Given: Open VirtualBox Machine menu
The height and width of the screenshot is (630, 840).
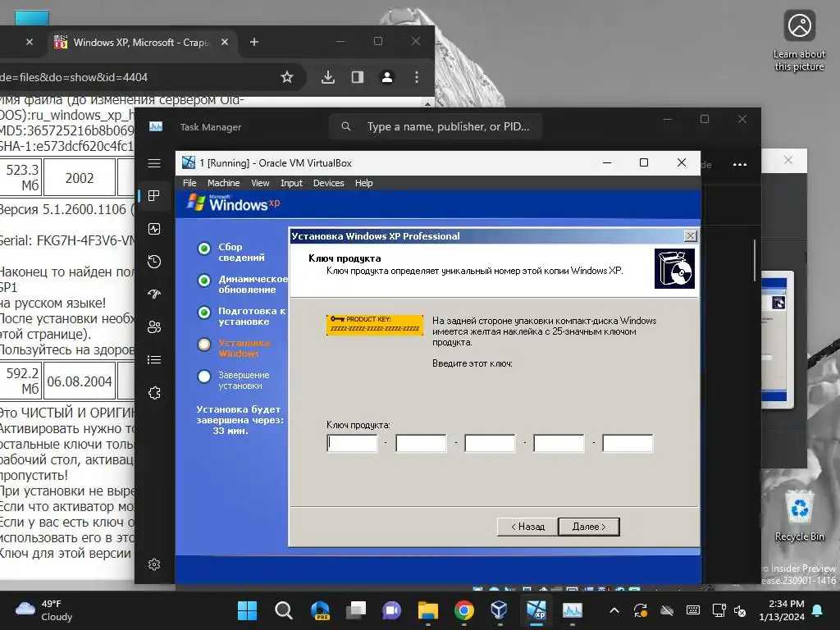Looking at the screenshot, I should click(x=223, y=183).
